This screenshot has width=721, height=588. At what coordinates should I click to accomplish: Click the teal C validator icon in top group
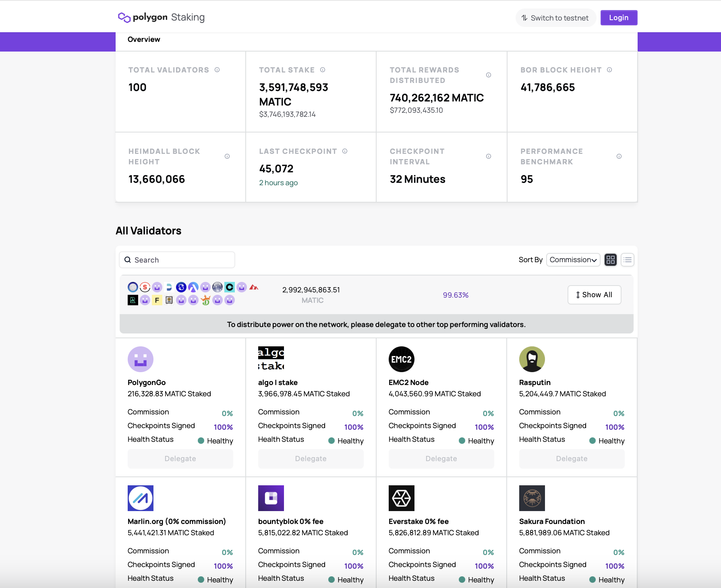pyautogui.click(x=230, y=287)
